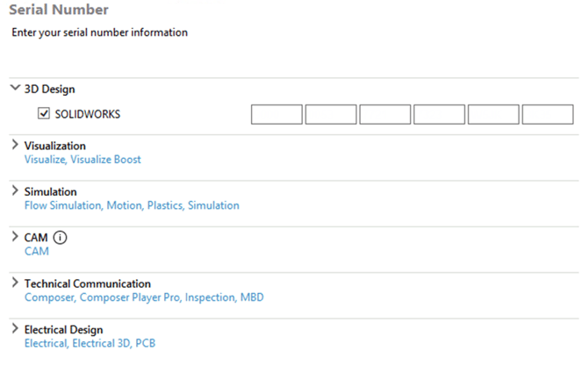Click the third serial number field
Viewport: 588px width, 365px height.
(x=385, y=114)
